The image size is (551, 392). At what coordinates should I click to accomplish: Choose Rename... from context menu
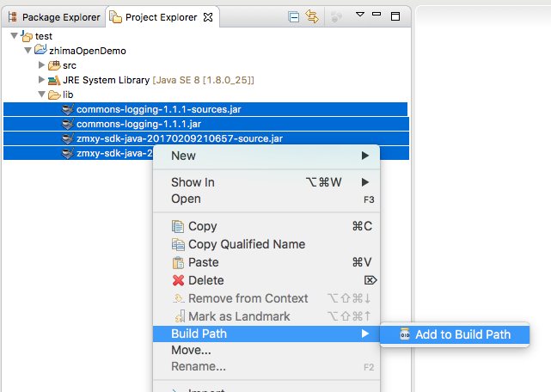[266, 367]
